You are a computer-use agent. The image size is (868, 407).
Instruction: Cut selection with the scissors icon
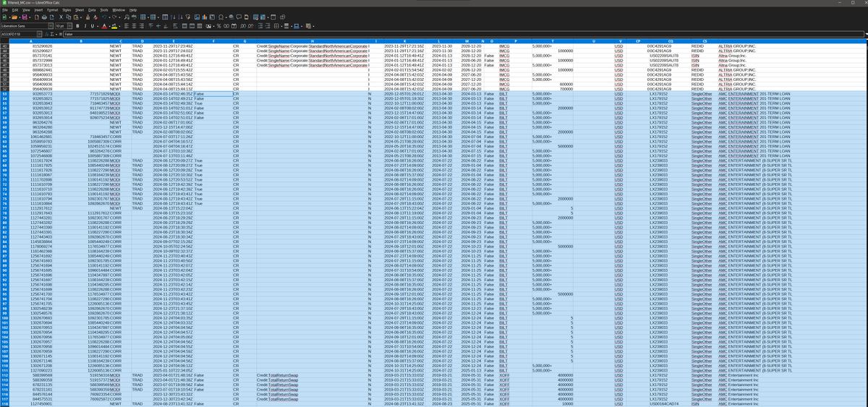pyautogui.click(x=61, y=17)
